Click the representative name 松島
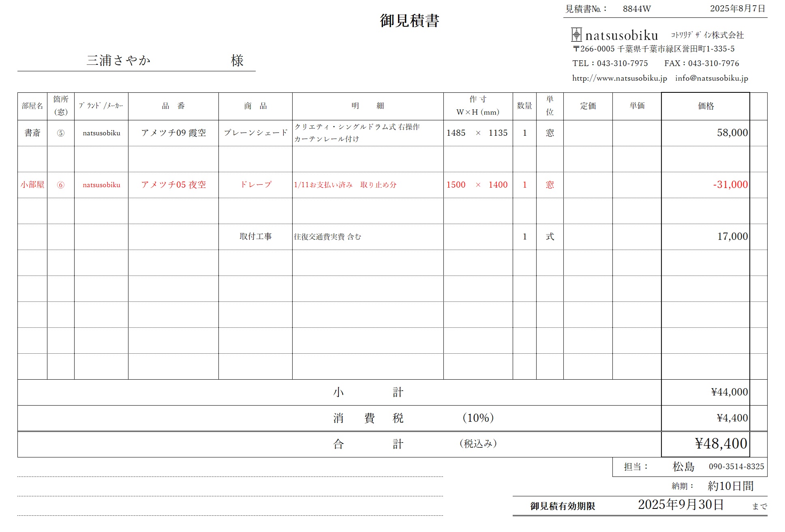Viewport: 785px width, 532px height. pos(683,467)
